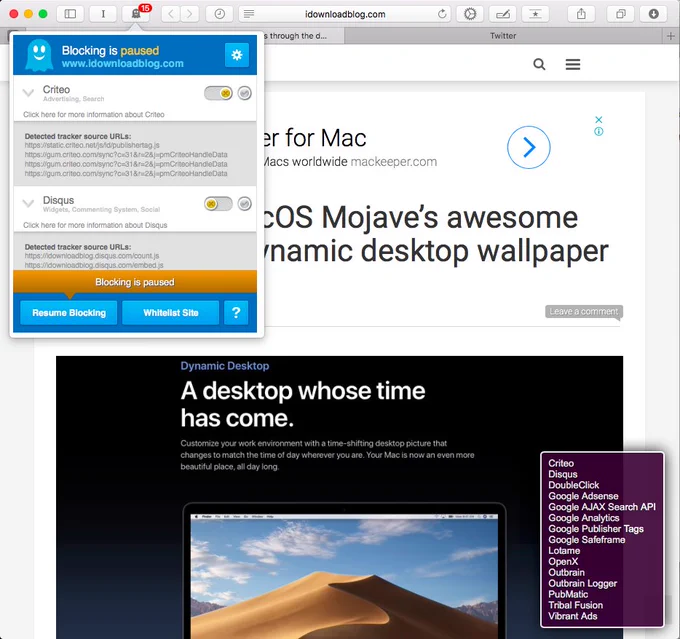680x639 pixels.
Task: Click the pencil annotate toolbar button
Action: [x=503, y=14]
